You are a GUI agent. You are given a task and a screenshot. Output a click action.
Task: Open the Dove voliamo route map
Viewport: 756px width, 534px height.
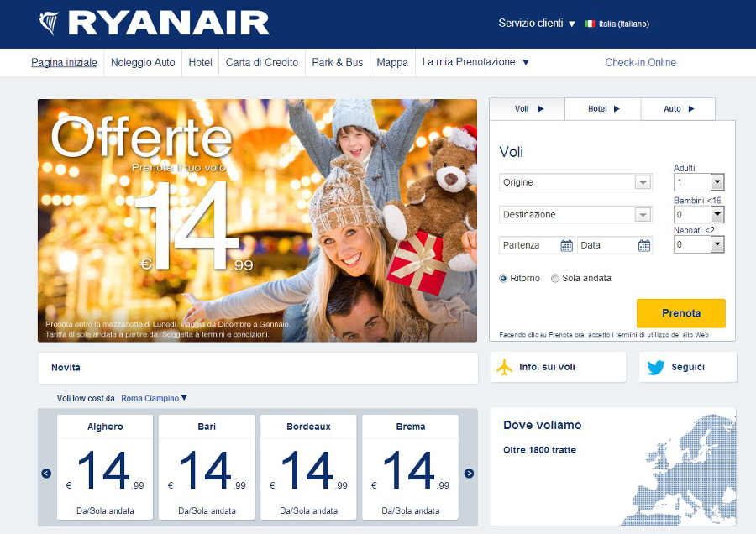pyautogui.click(x=613, y=467)
